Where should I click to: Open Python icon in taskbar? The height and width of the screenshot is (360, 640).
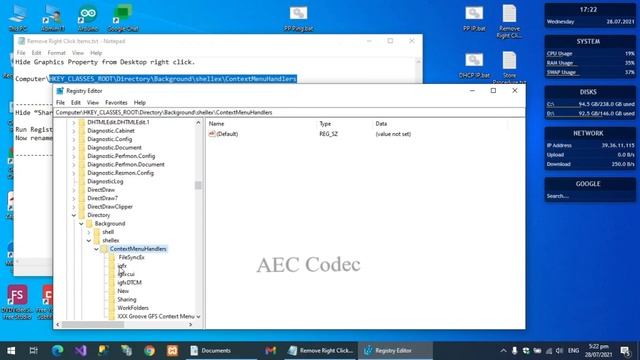[x=103, y=350]
